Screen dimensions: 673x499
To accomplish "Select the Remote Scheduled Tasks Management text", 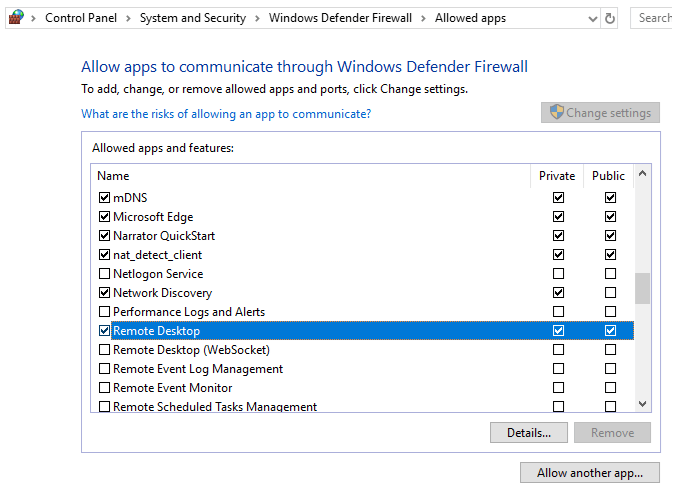I will tap(215, 406).
